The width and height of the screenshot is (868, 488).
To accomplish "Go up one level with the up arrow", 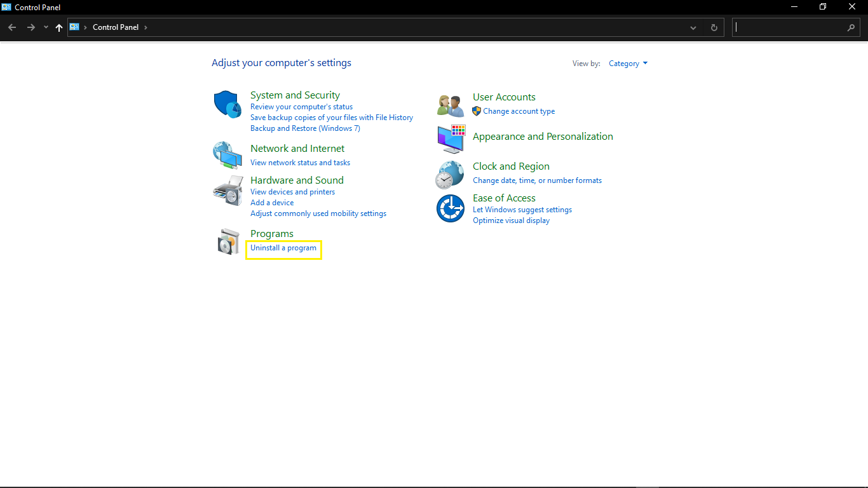I will tap(59, 27).
